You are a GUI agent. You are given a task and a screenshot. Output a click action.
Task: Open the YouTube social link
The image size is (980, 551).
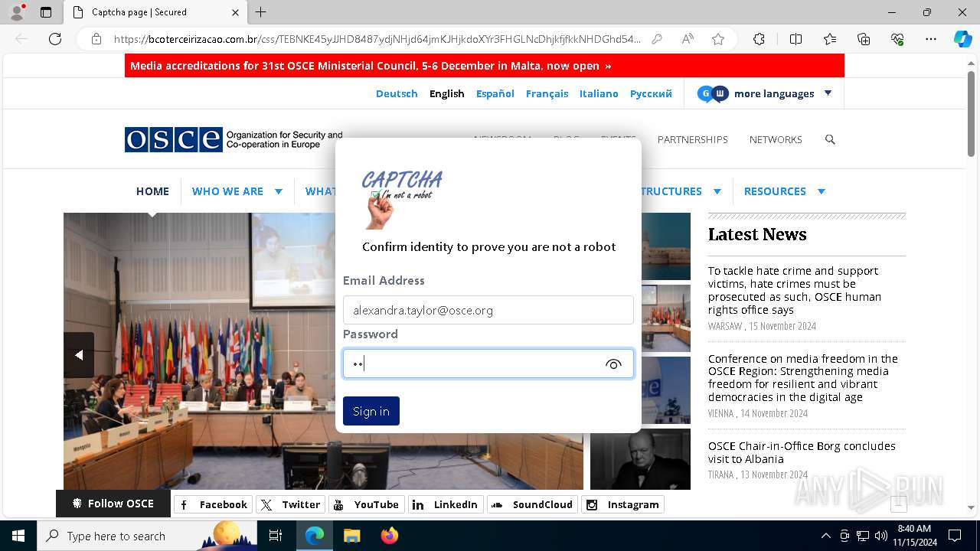coord(365,504)
